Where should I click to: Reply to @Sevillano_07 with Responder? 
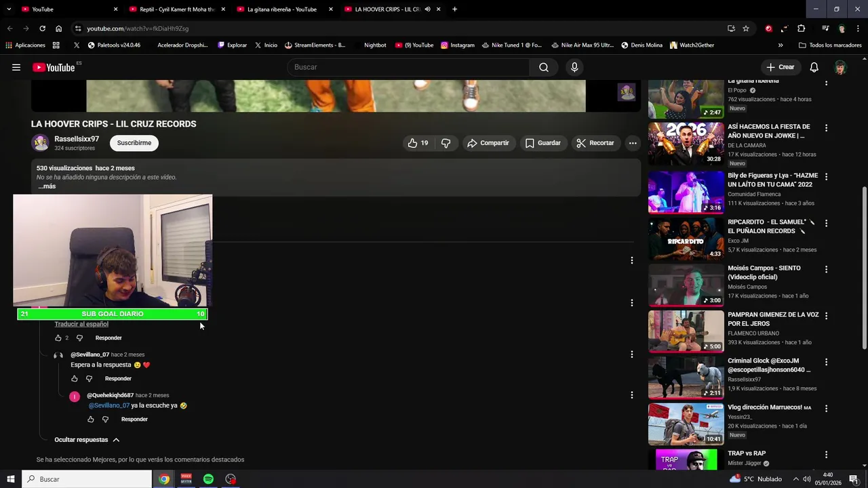coord(118,379)
